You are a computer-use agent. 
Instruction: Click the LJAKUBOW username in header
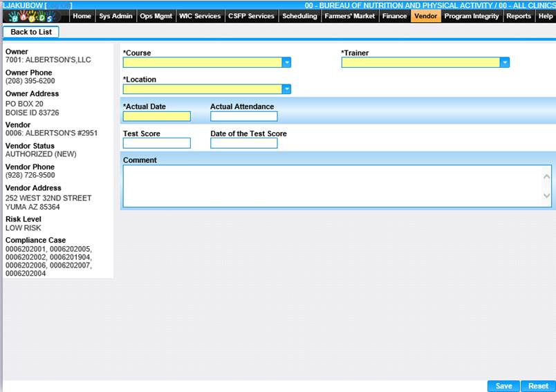pyautogui.click(x=23, y=6)
